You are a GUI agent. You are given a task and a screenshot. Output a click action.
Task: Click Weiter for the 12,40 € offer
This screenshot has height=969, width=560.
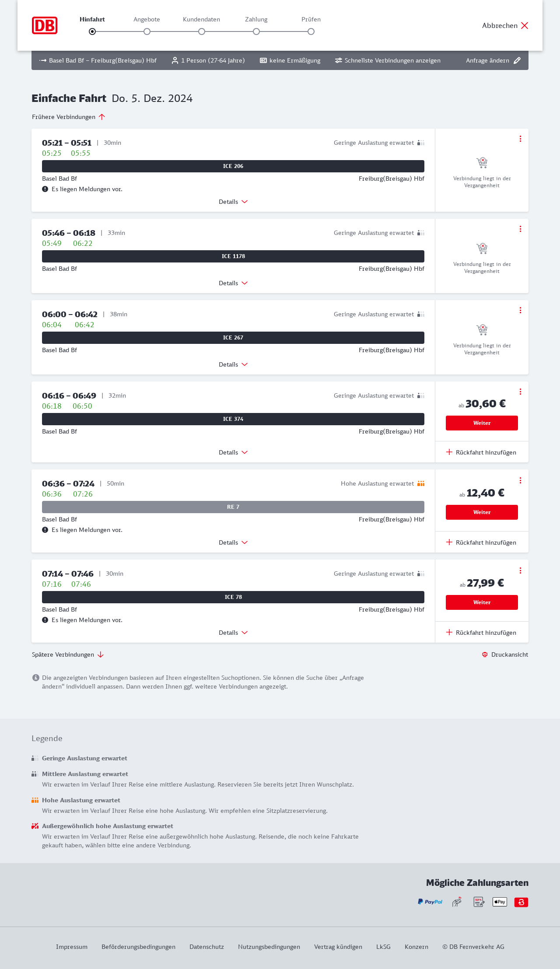click(482, 512)
